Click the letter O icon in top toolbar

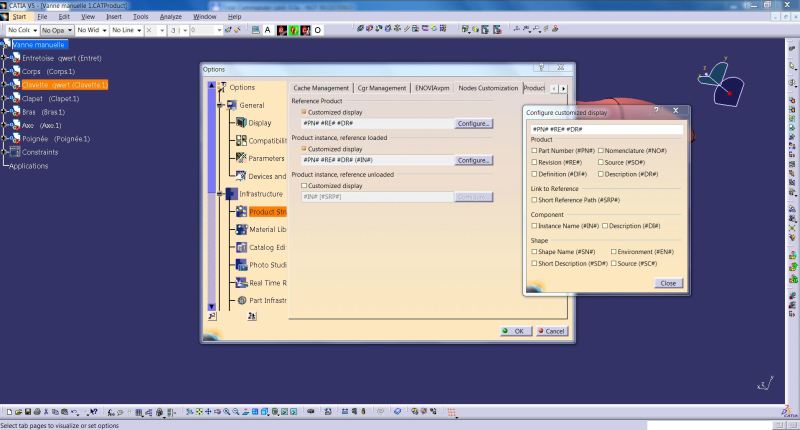pos(317,30)
